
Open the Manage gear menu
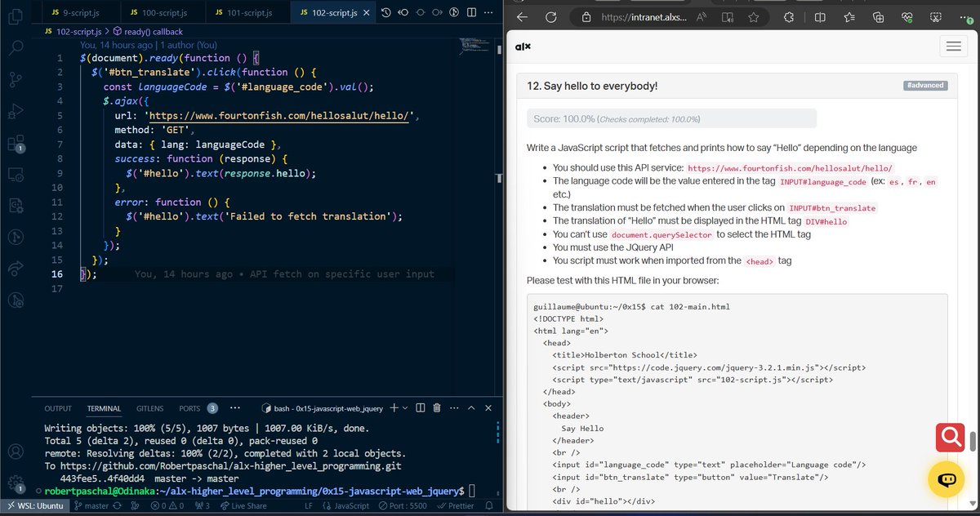coord(15,483)
